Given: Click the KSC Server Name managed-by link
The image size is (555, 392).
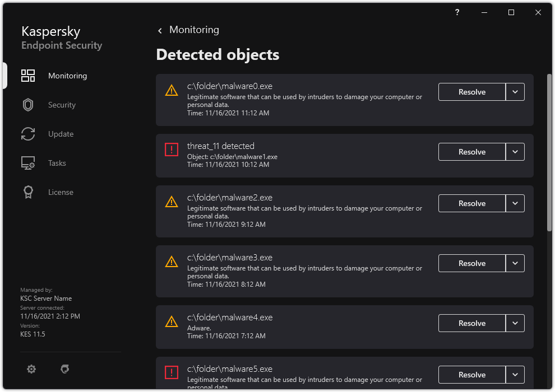Looking at the screenshot, I should [x=46, y=298].
